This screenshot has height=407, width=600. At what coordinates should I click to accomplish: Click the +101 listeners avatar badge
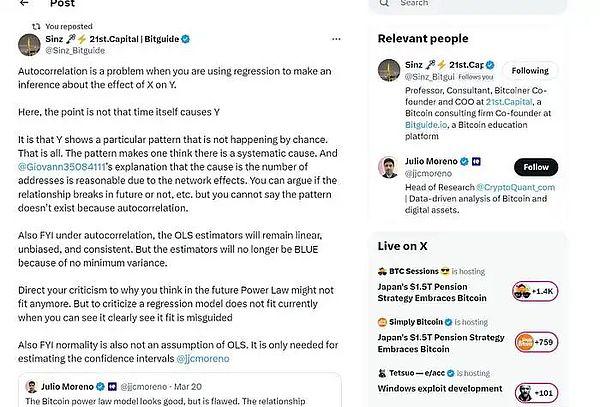[x=535, y=393]
